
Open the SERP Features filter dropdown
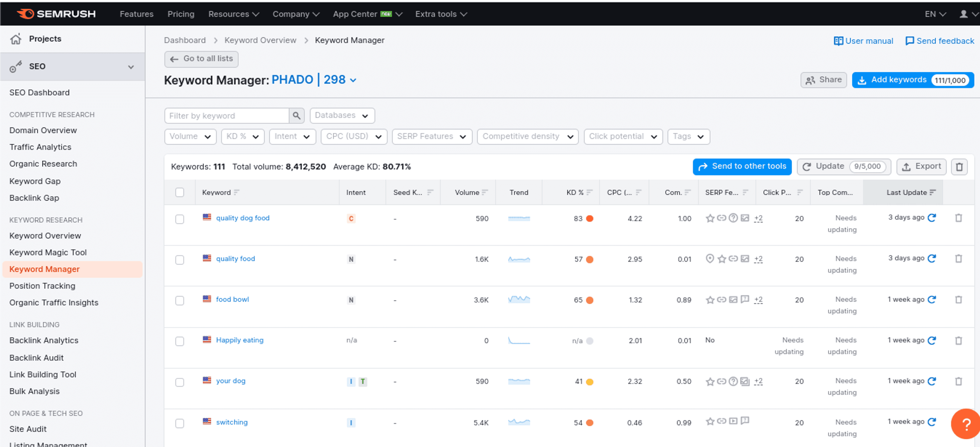[x=432, y=136]
